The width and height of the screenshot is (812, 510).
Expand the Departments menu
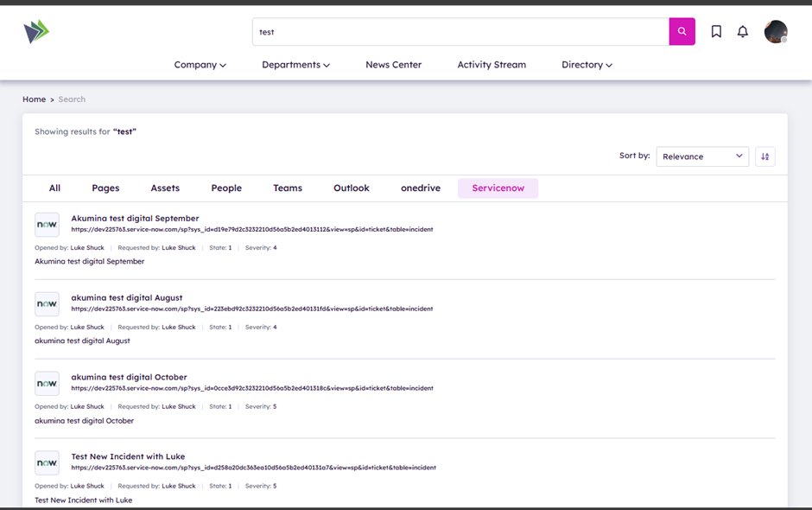click(x=295, y=65)
